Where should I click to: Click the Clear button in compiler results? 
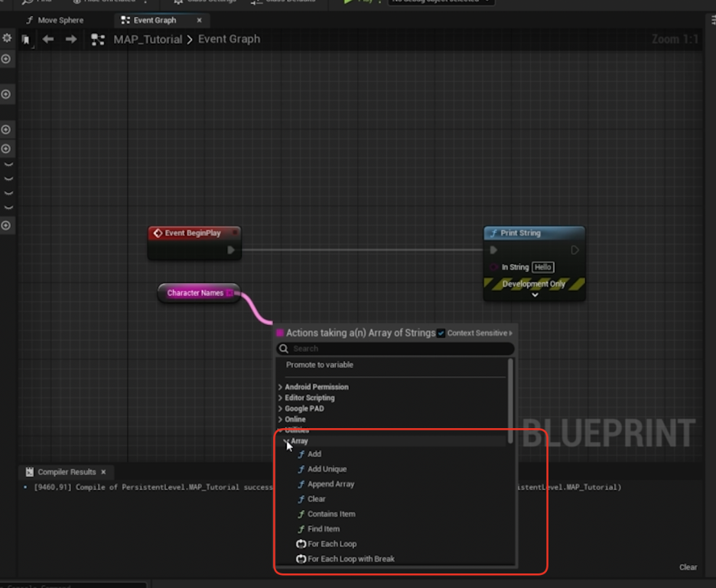pos(688,567)
